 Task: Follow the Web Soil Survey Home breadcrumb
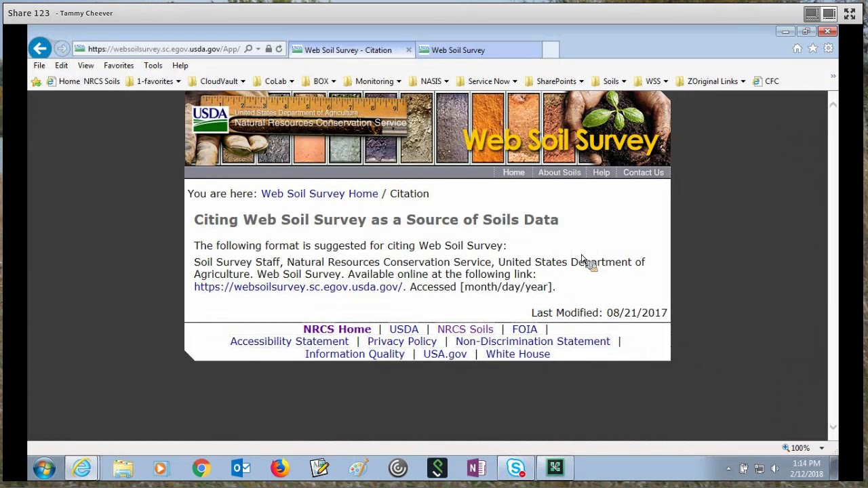tap(319, 194)
